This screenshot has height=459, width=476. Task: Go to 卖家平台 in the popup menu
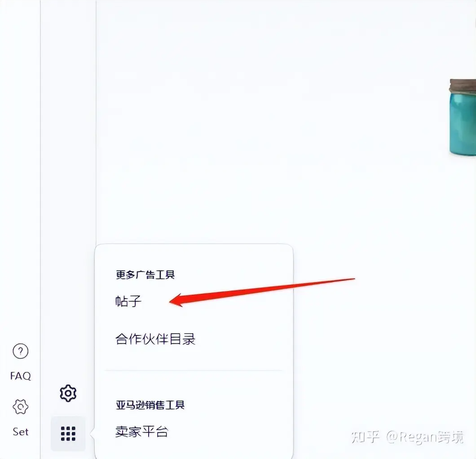point(142,431)
